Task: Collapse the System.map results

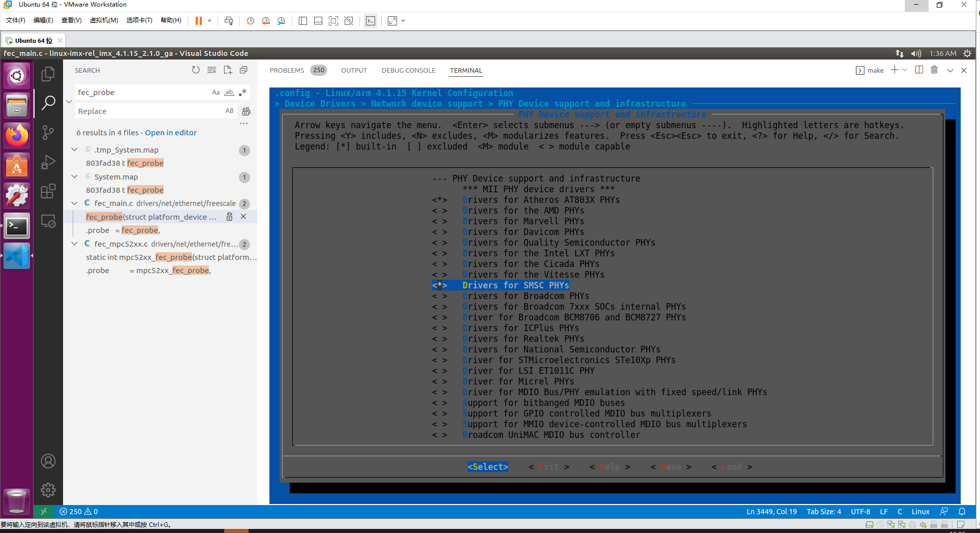Action: point(75,176)
